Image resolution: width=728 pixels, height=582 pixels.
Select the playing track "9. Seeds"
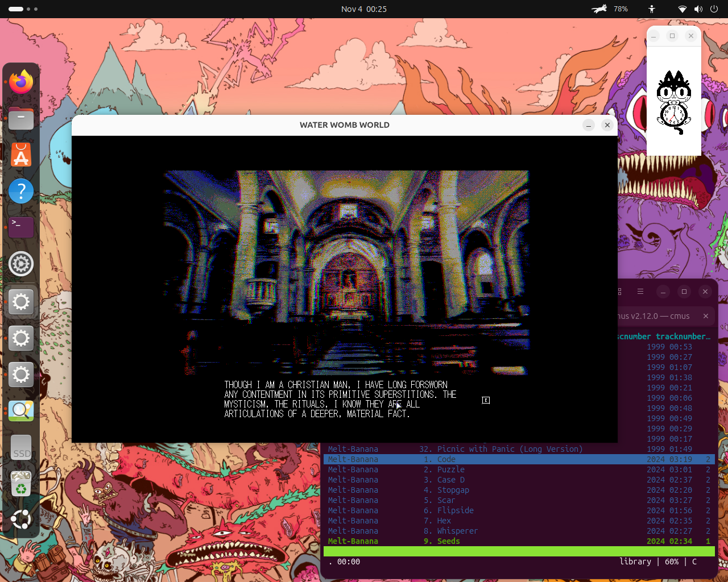click(x=519, y=541)
